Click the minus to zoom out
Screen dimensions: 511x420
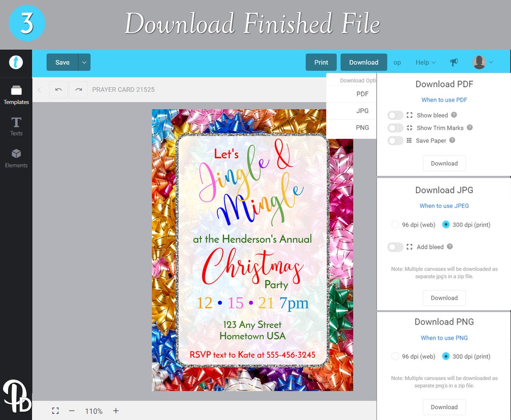coord(72,411)
